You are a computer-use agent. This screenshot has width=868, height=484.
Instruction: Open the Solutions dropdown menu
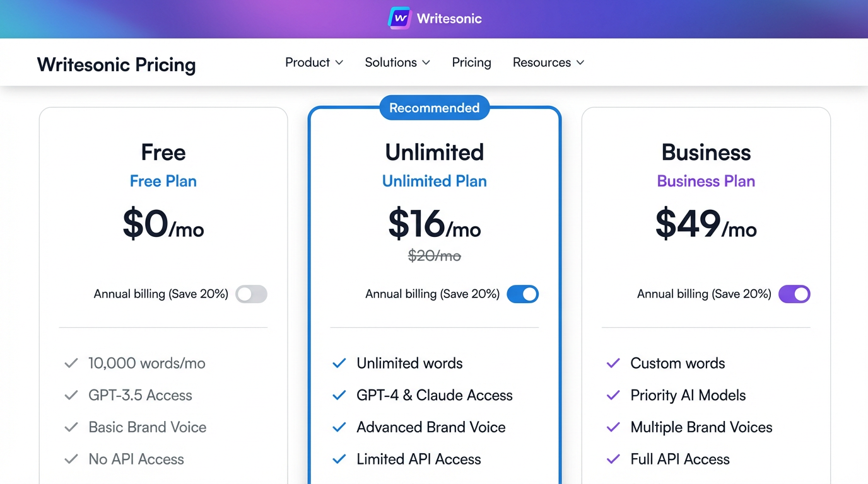pyautogui.click(x=397, y=62)
